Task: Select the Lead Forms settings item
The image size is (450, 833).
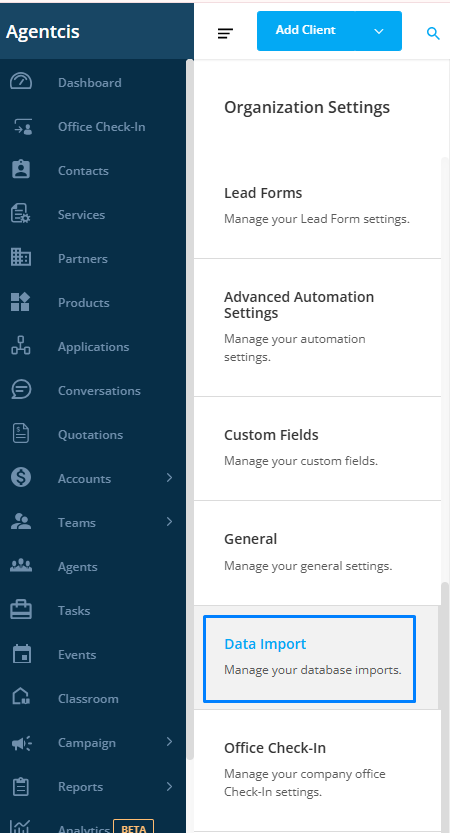Action: pos(317,207)
